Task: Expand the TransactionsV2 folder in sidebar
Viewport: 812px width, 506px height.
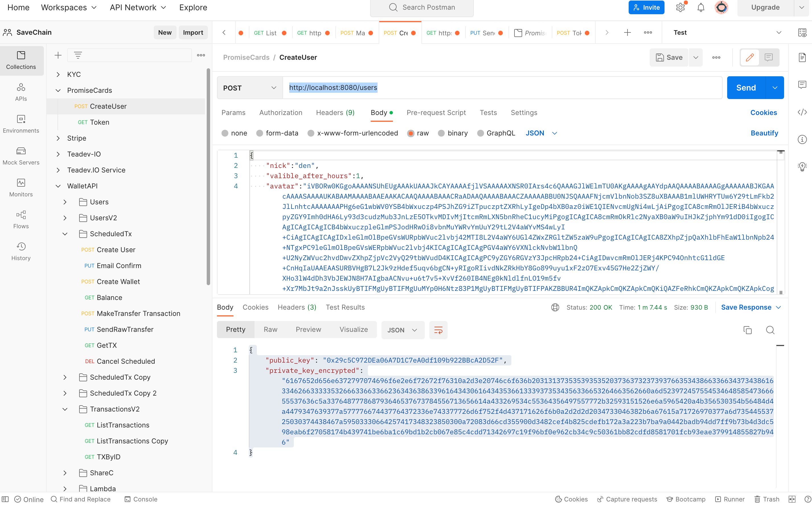Action: coord(63,409)
